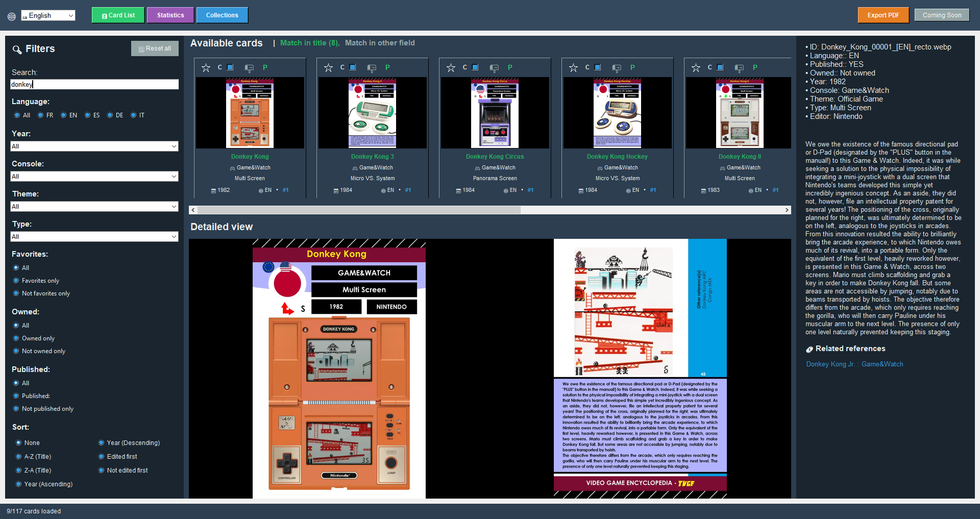Click the gamepad icon on Donkey Kong Hockey card
Screen dimensions: 980x519
[600, 168]
